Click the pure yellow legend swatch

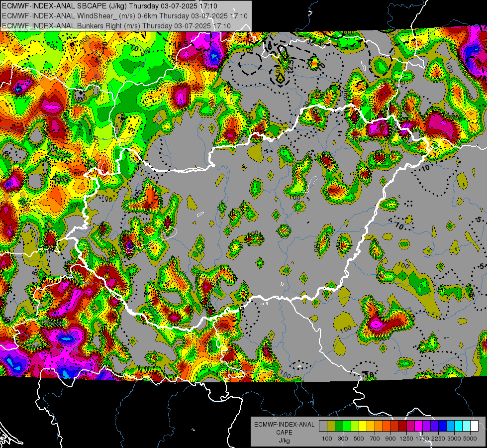tap(363, 426)
